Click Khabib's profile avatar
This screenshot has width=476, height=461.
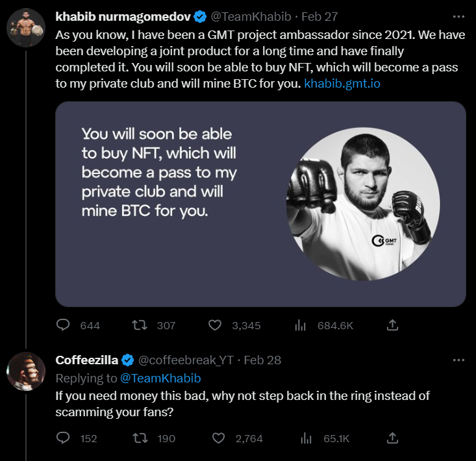[25, 29]
